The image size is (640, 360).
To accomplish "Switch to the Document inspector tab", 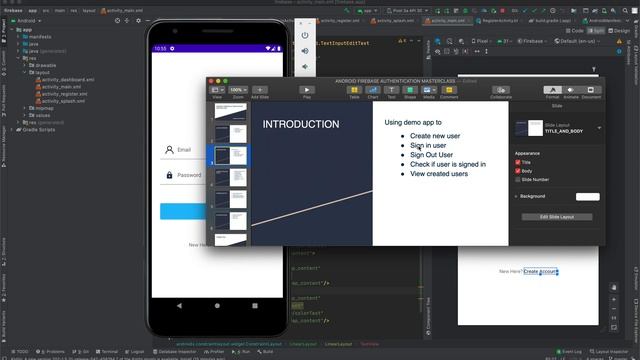I will (x=591, y=90).
